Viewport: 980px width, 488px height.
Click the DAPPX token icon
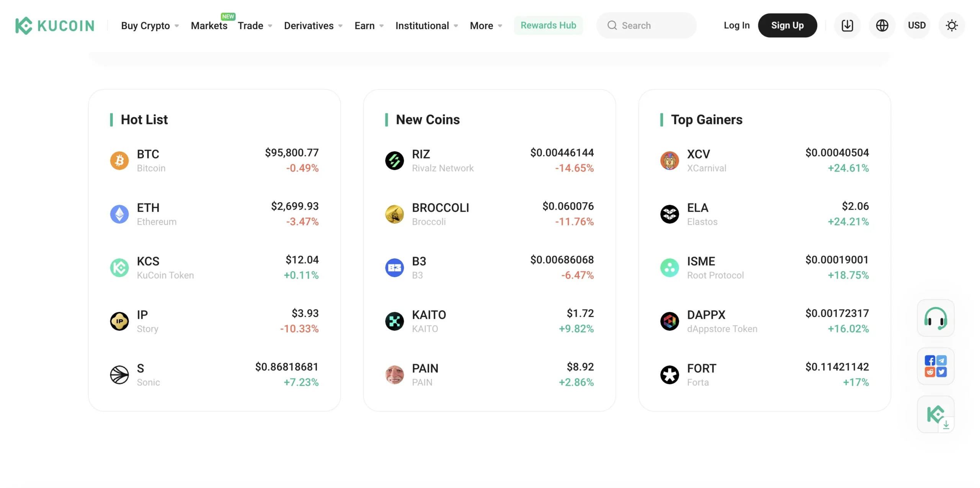(x=670, y=321)
